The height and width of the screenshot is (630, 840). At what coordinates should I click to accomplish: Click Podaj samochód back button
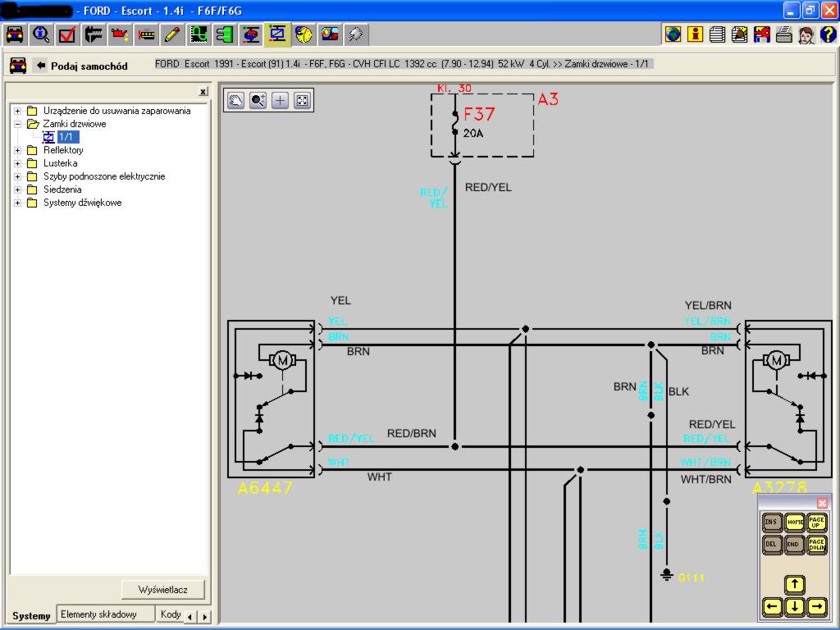pyautogui.click(x=80, y=66)
